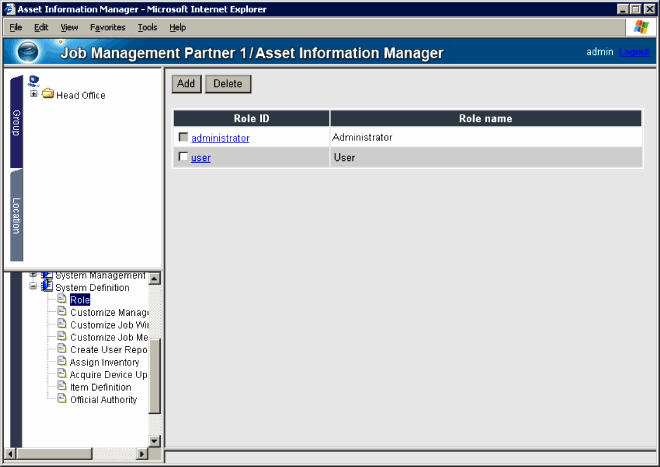Select Item Definition tree item
The width and height of the screenshot is (660, 467).
click(x=101, y=387)
